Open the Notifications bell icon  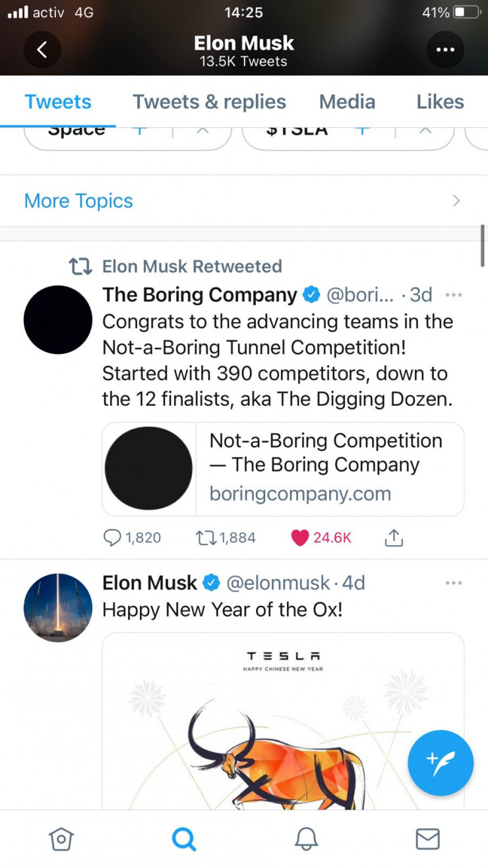pos(305,839)
